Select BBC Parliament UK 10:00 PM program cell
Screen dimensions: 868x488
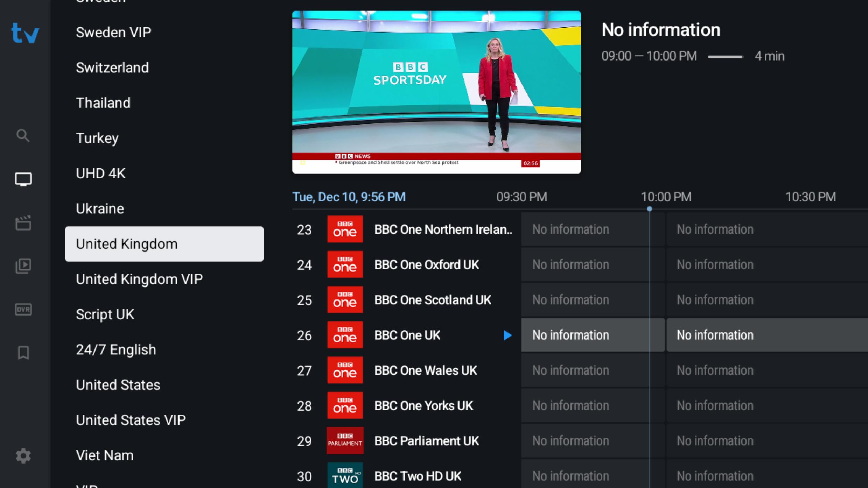click(767, 441)
